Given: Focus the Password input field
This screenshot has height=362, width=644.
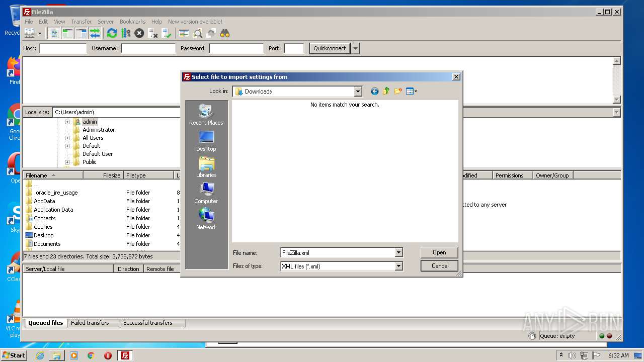Looking at the screenshot, I should coord(236,48).
